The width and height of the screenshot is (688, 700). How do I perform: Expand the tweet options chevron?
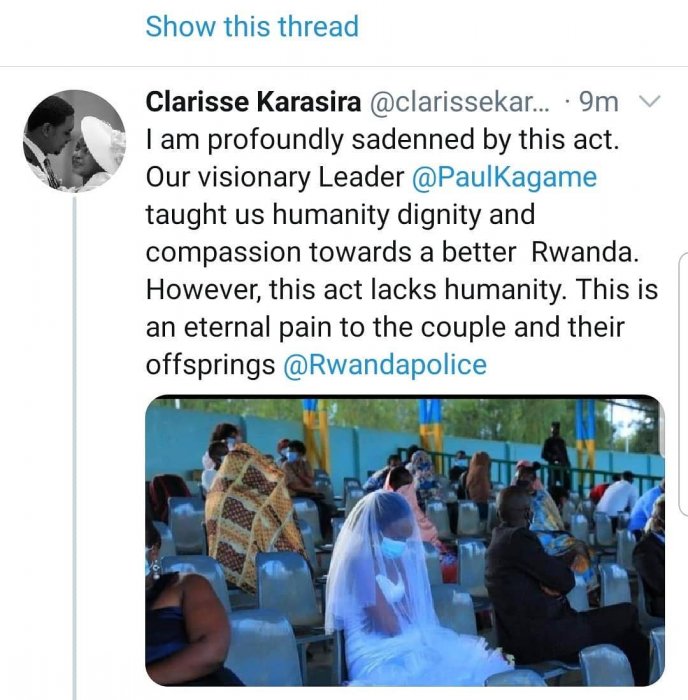[x=648, y=101]
